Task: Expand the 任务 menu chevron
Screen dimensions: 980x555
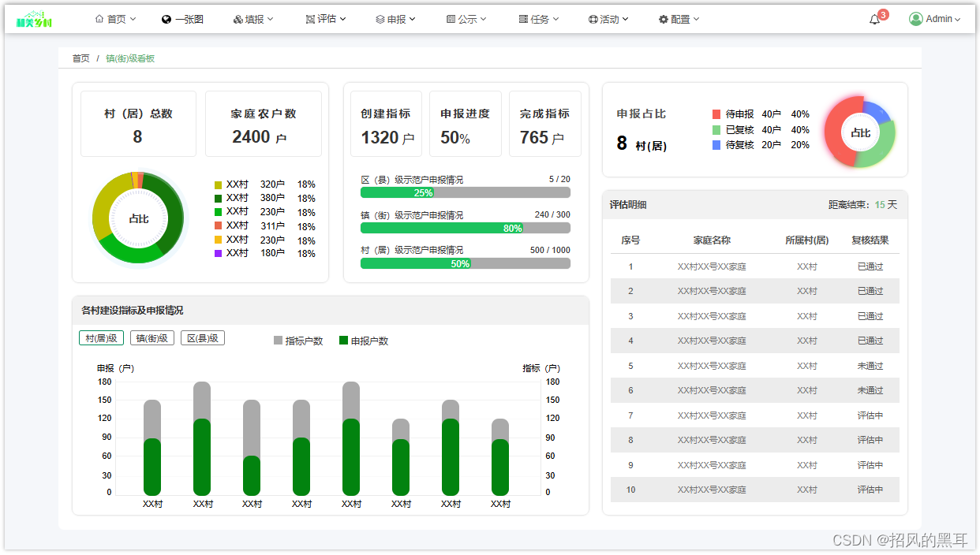Action: click(555, 19)
